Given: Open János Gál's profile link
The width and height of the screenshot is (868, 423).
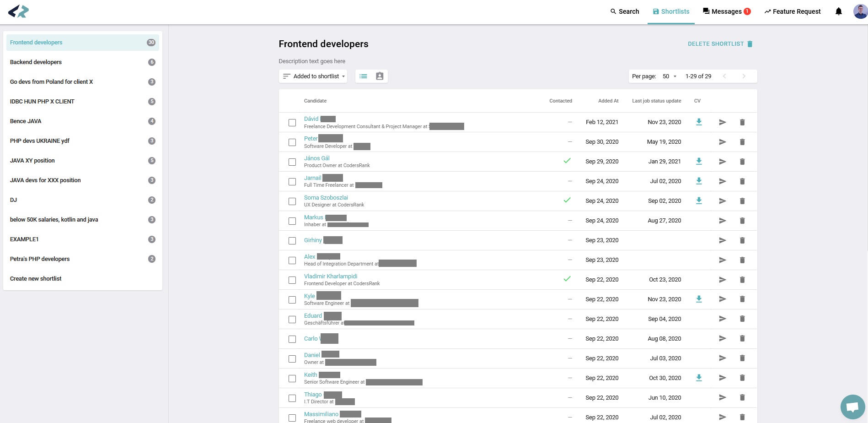Looking at the screenshot, I should [x=316, y=158].
